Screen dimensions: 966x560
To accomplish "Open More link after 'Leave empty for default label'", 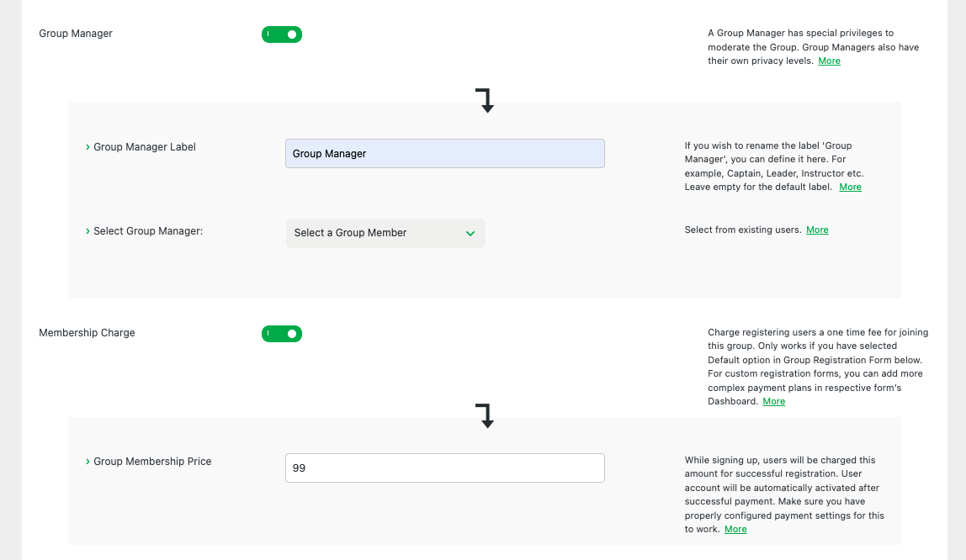I will [850, 187].
